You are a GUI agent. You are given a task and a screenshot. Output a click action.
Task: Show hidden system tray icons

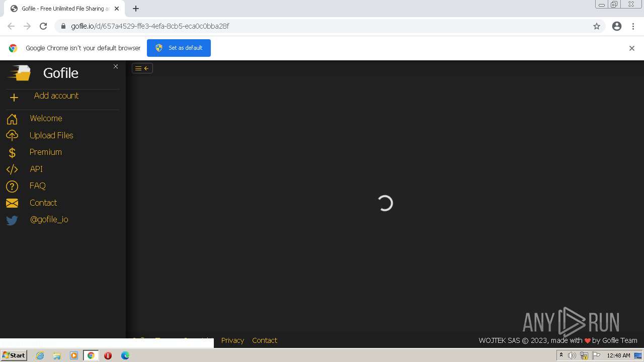coord(561,355)
